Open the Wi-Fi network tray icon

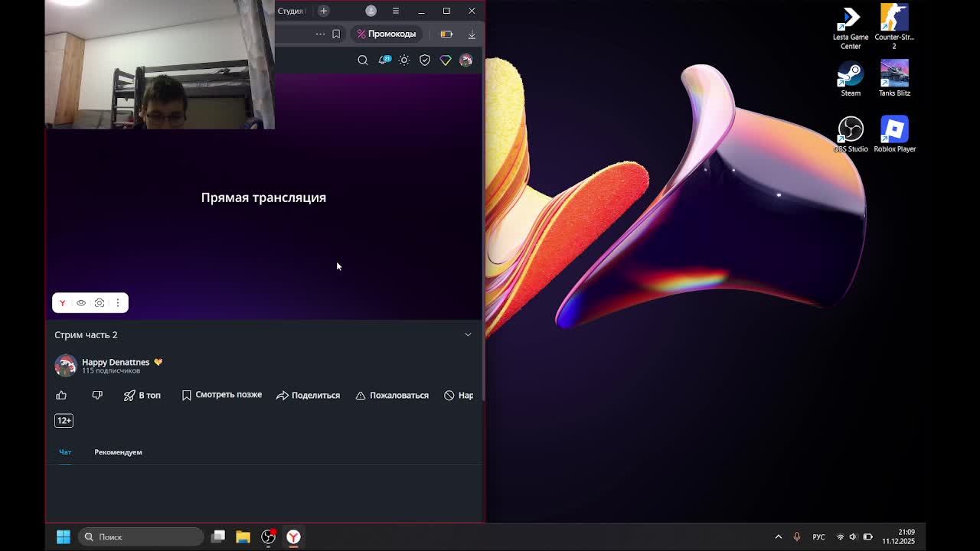pos(840,536)
